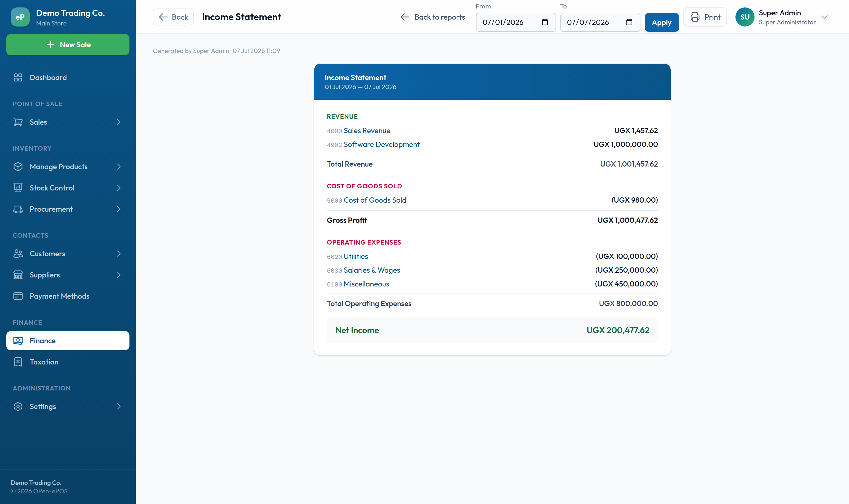Follow the Back to reports link

tap(432, 17)
